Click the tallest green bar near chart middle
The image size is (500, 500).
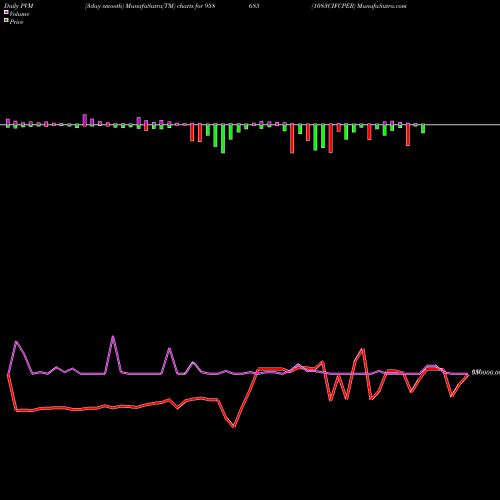[223, 138]
